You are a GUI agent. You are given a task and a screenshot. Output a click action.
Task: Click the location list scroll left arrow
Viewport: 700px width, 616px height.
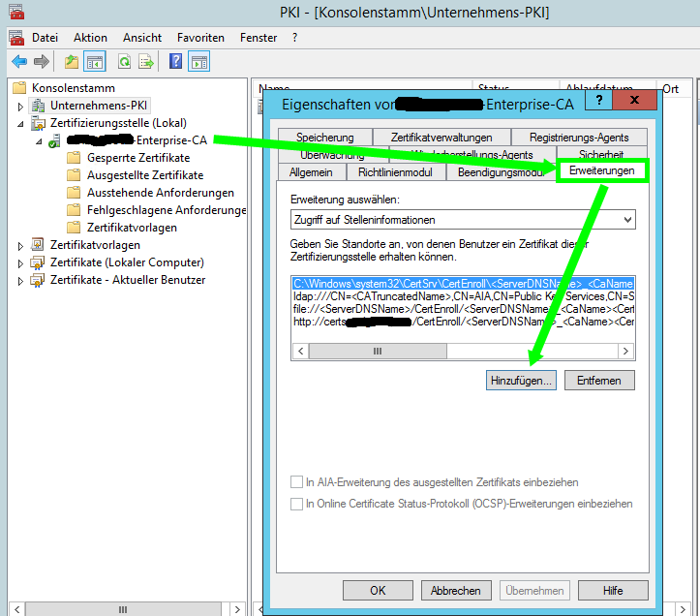coord(301,352)
